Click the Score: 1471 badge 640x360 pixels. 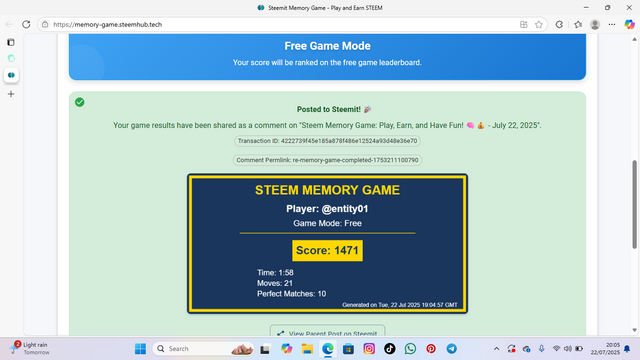pyautogui.click(x=327, y=250)
